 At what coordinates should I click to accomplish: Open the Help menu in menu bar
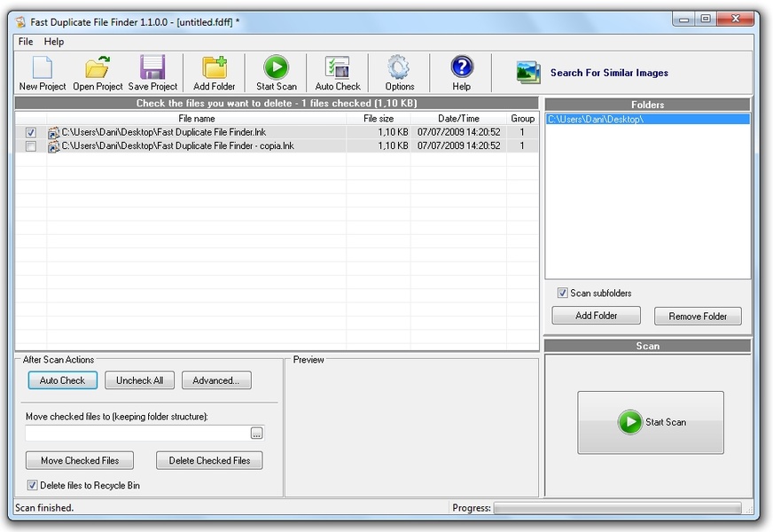54,42
